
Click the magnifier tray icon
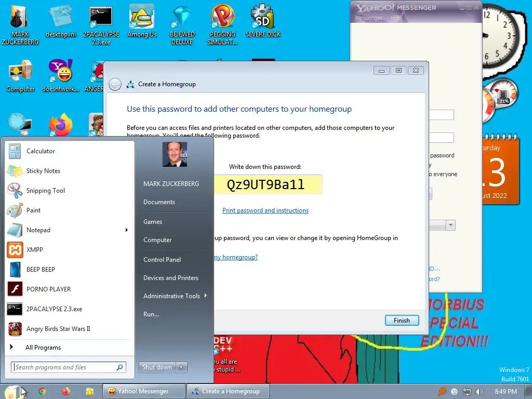[442, 392]
